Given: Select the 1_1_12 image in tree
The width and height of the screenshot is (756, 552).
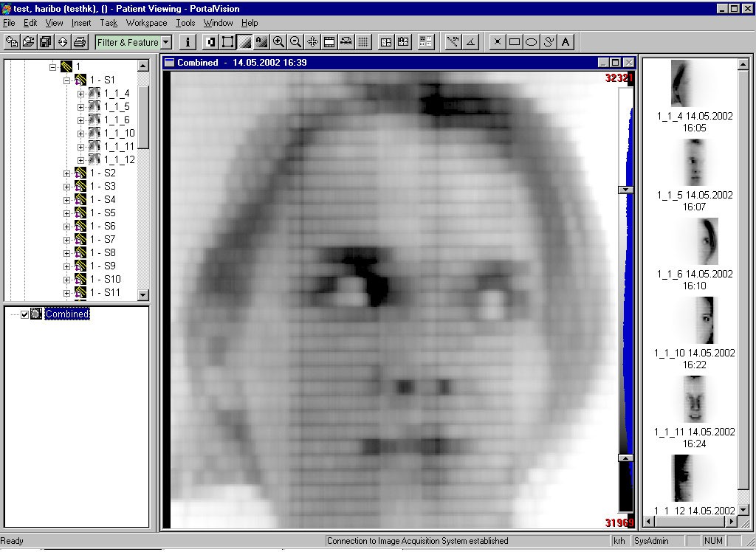Looking at the screenshot, I should pyautogui.click(x=119, y=159).
